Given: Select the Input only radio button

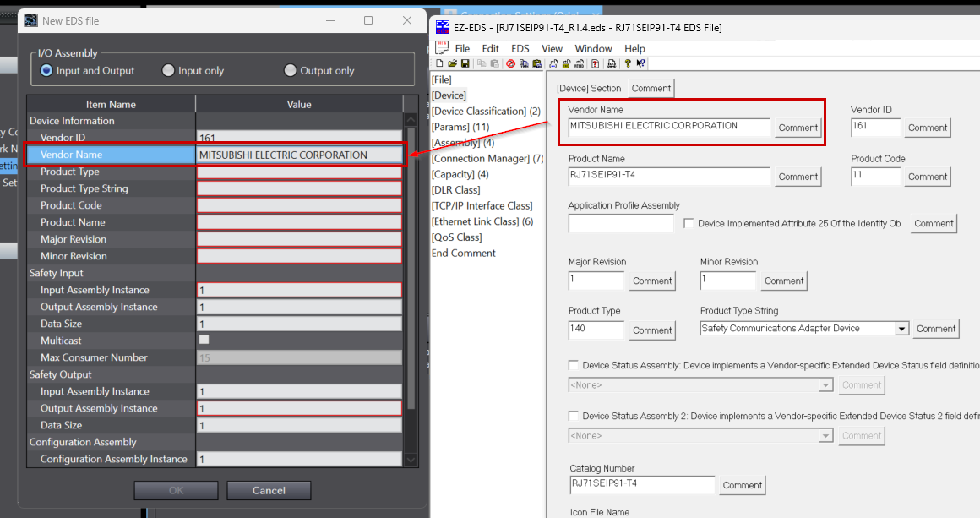Looking at the screenshot, I should pyautogui.click(x=168, y=71).
